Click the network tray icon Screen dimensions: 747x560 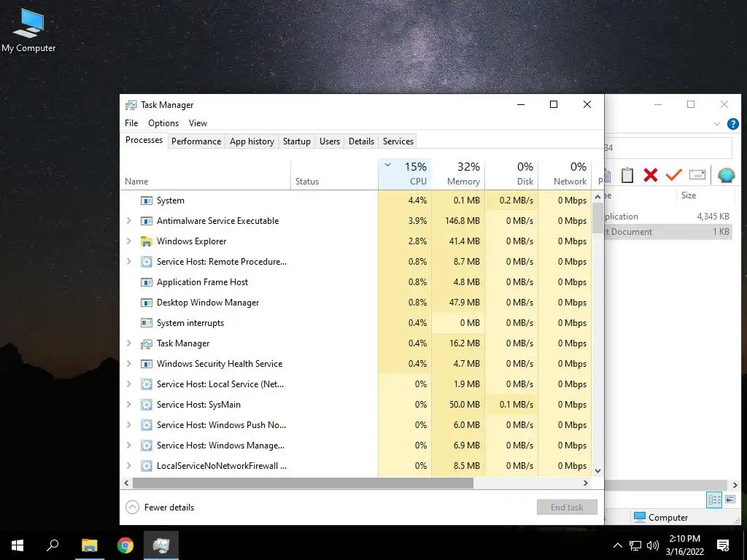click(635, 545)
